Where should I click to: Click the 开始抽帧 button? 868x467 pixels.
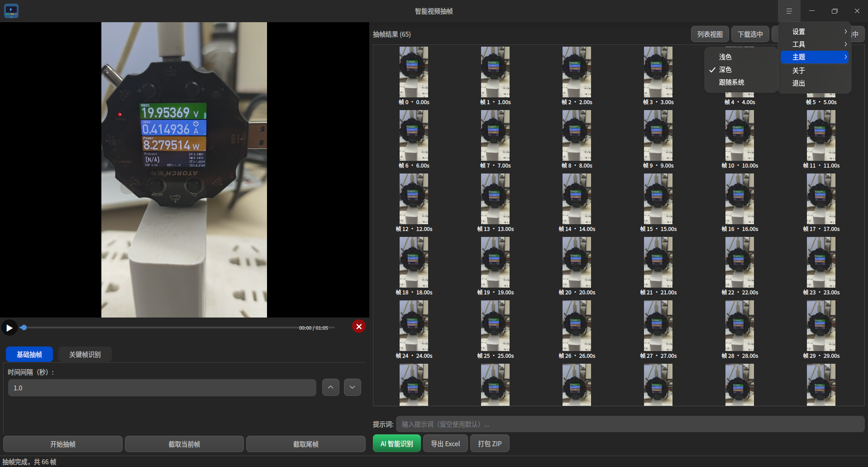click(63, 444)
